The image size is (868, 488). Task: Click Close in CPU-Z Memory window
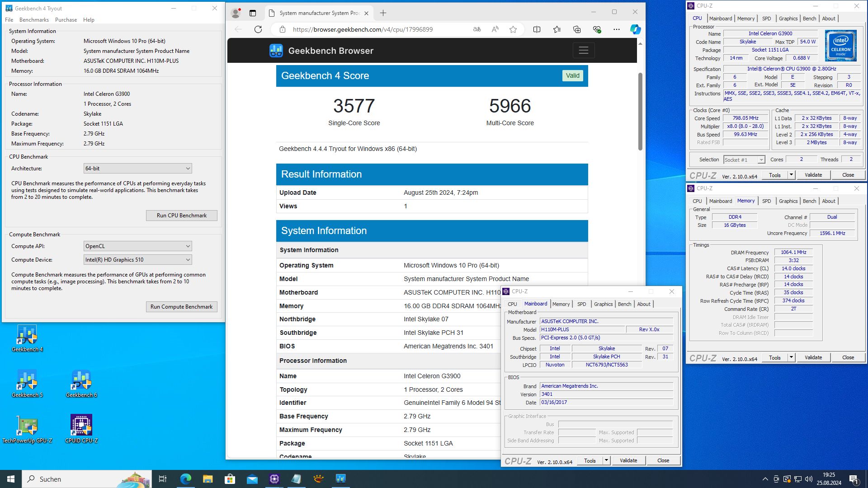click(848, 357)
